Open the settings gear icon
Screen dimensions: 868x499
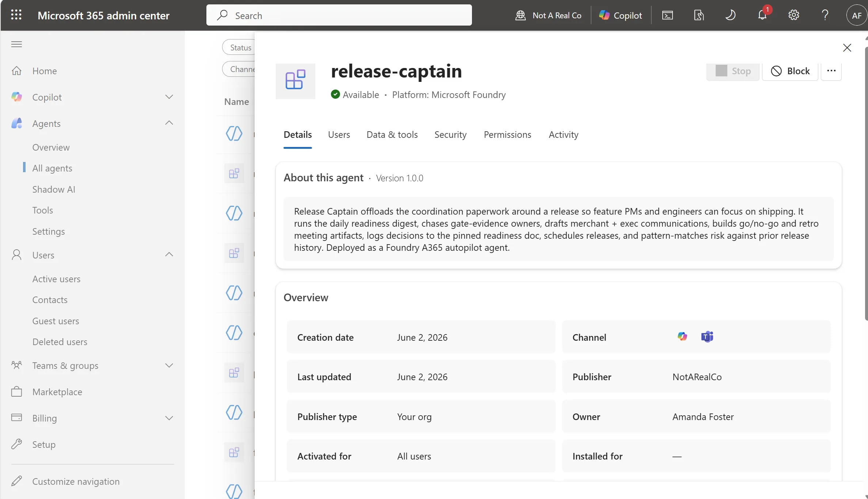click(793, 15)
